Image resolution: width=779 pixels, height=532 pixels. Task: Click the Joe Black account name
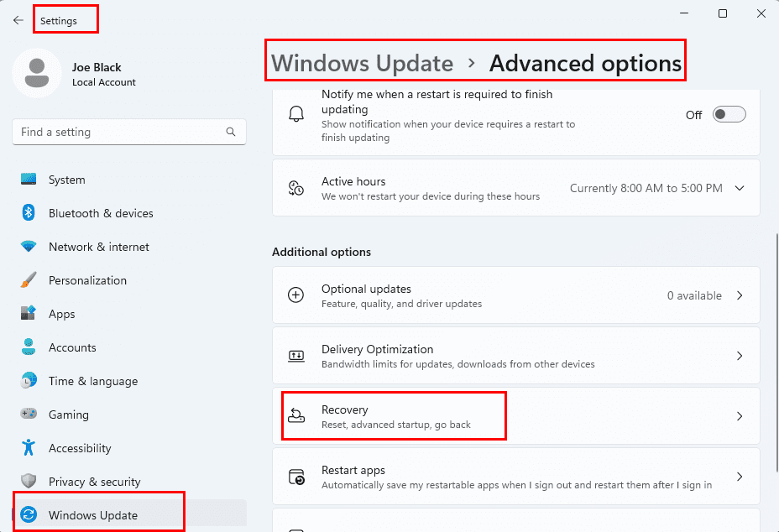coord(97,67)
